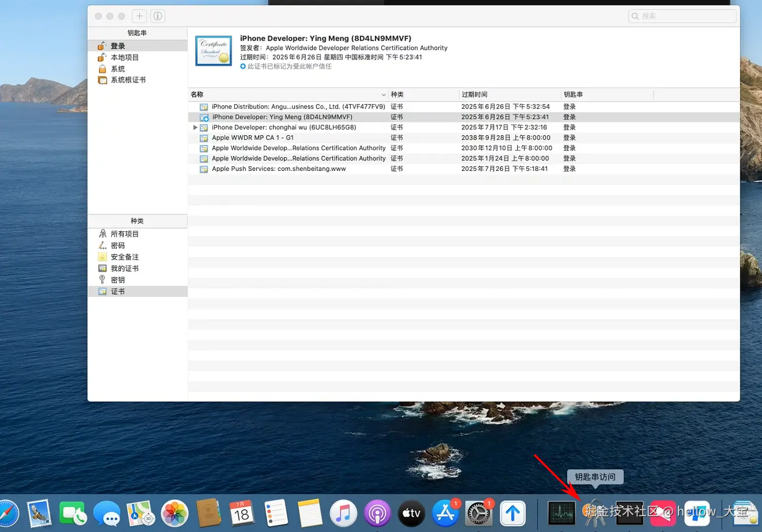Select the 本地项目 keychain
This screenshot has height=532, width=762.
(124, 57)
